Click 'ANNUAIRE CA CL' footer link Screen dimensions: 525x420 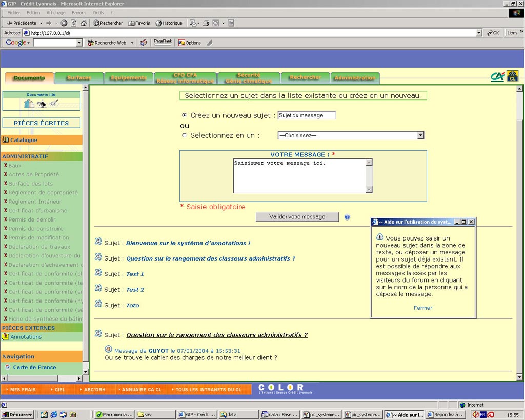point(142,390)
